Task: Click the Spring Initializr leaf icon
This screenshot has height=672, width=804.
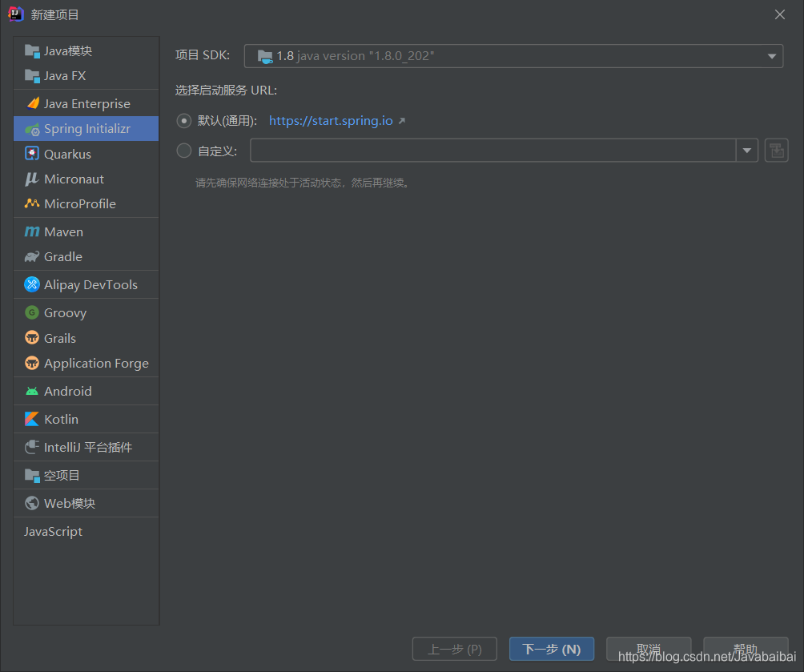Action: (x=32, y=129)
